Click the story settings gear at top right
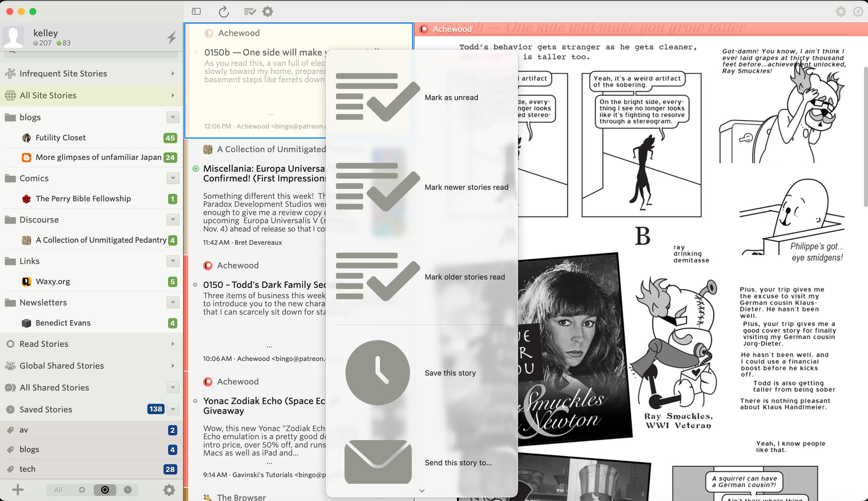This screenshot has height=501, width=868. [x=840, y=11]
